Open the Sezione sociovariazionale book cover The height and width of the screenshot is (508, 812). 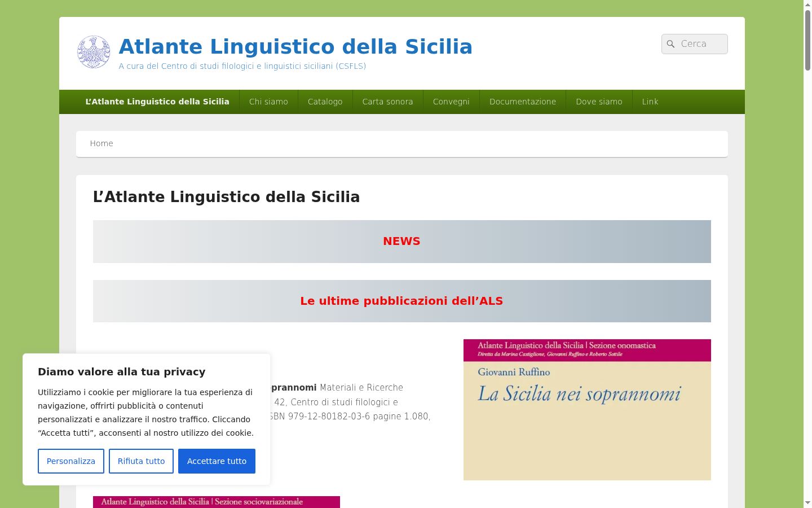click(217, 502)
